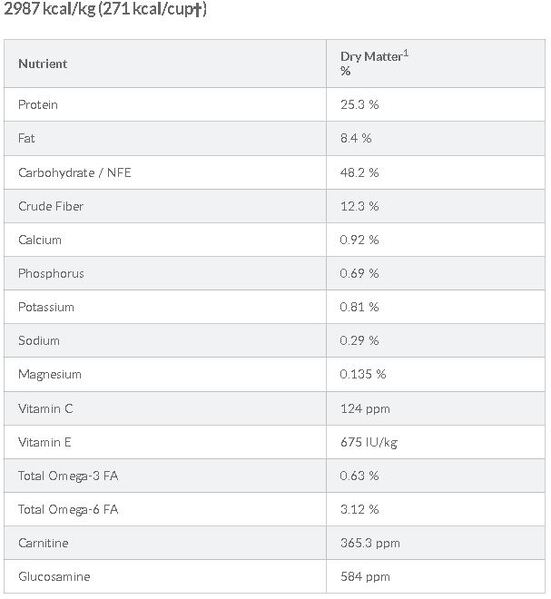The width and height of the screenshot is (551, 599).
Task: Select the Total Omega-3 FA label
Action: tap(68, 476)
